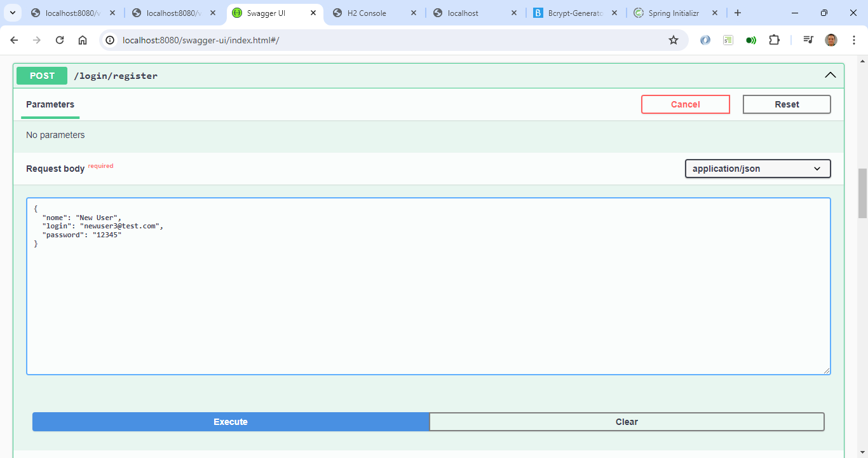Click the "No parameters" text
868x458 pixels.
click(55, 135)
